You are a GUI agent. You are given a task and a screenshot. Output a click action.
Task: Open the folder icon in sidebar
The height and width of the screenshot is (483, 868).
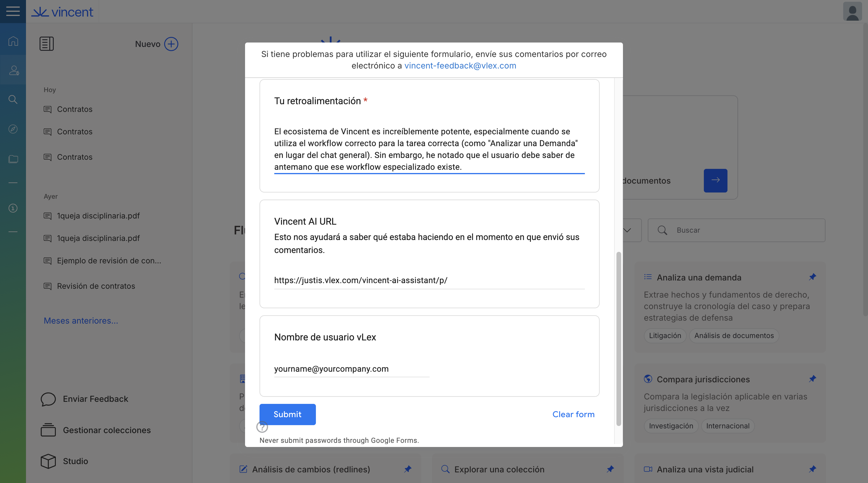click(x=13, y=159)
